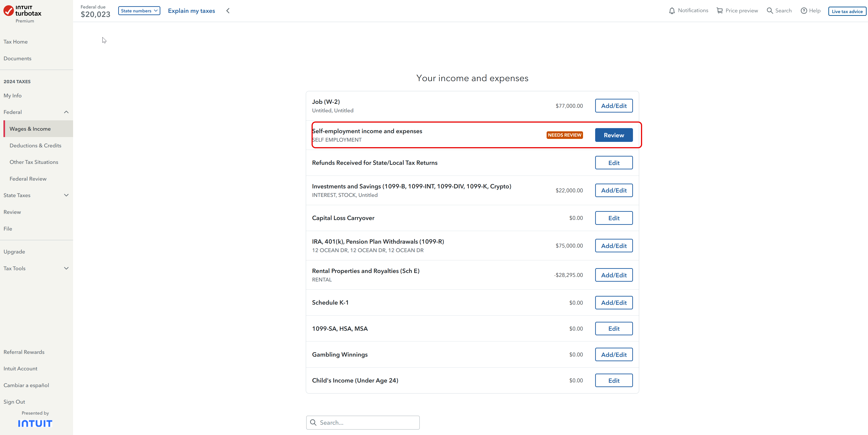Open Explain my taxes link
868x435 pixels.
pyautogui.click(x=191, y=11)
